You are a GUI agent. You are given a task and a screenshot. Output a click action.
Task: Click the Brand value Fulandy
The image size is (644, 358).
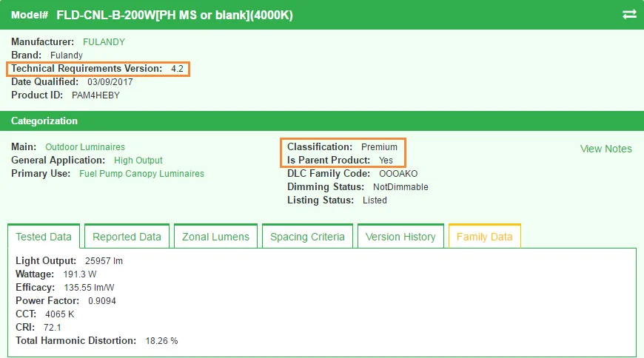coord(67,55)
